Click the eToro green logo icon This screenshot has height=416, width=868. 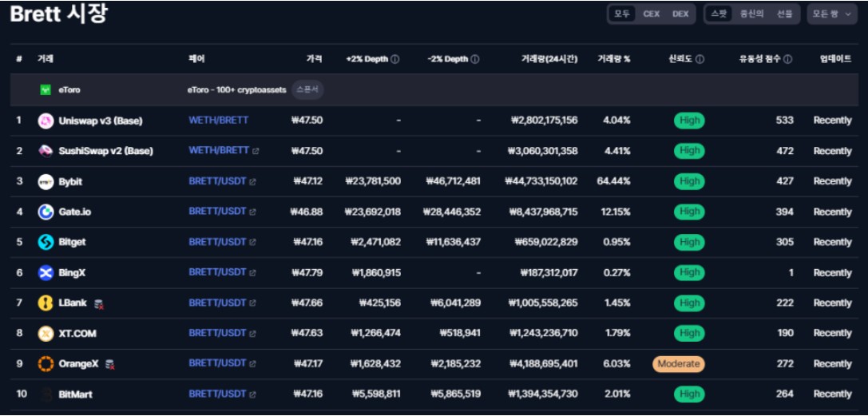tap(46, 89)
